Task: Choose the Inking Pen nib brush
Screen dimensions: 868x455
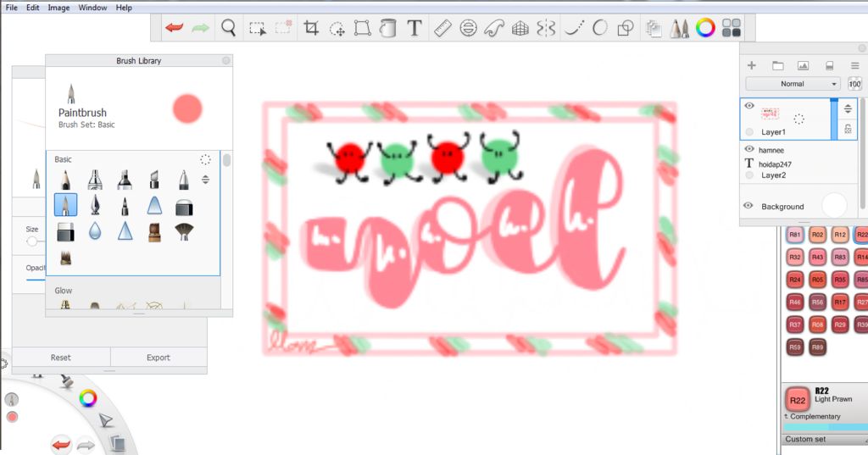Action: click(95, 205)
